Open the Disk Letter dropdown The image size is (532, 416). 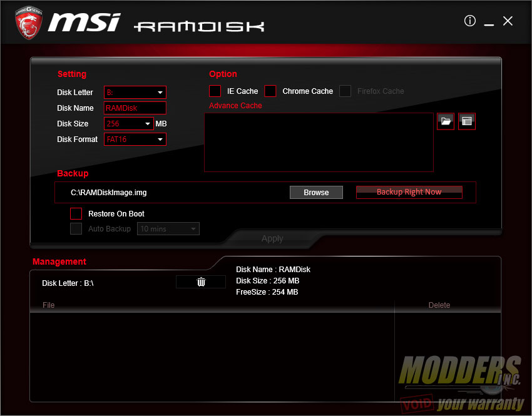point(135,93)
